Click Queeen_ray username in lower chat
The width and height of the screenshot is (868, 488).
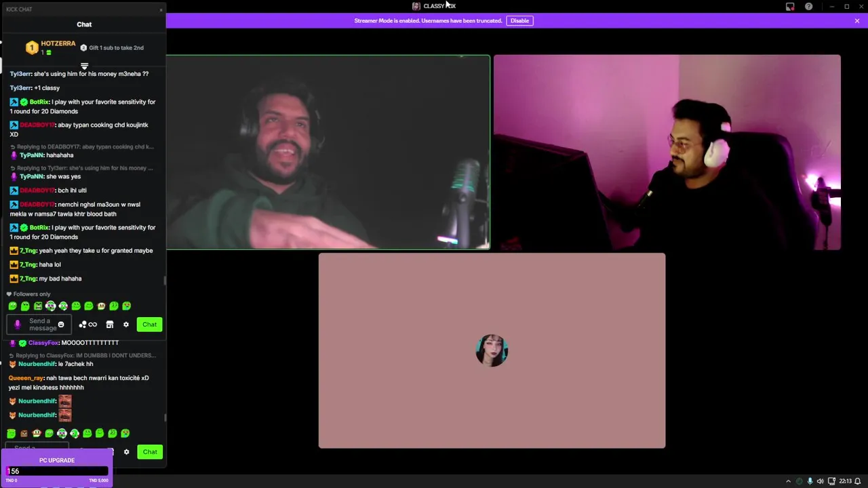click(26, 378)
